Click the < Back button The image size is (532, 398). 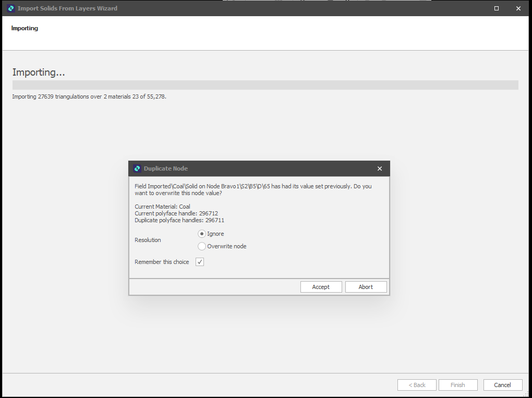[x=417, y=384]
